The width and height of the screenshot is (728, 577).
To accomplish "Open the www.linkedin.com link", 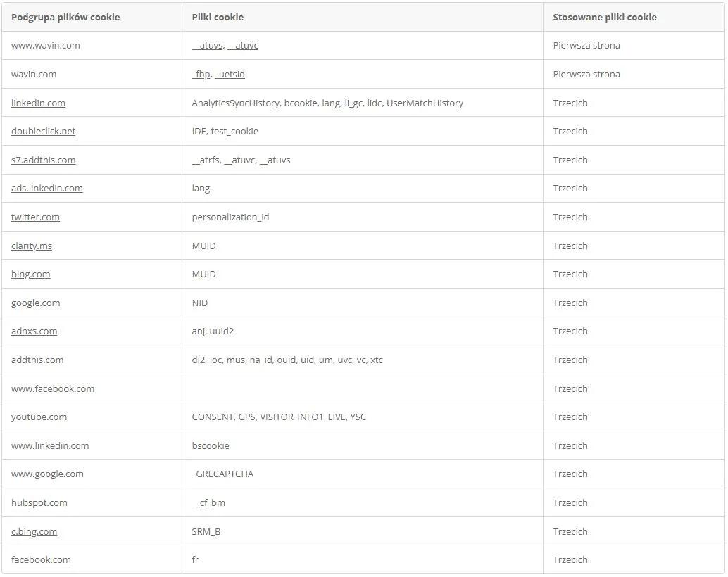I will [x=50, y=446].
